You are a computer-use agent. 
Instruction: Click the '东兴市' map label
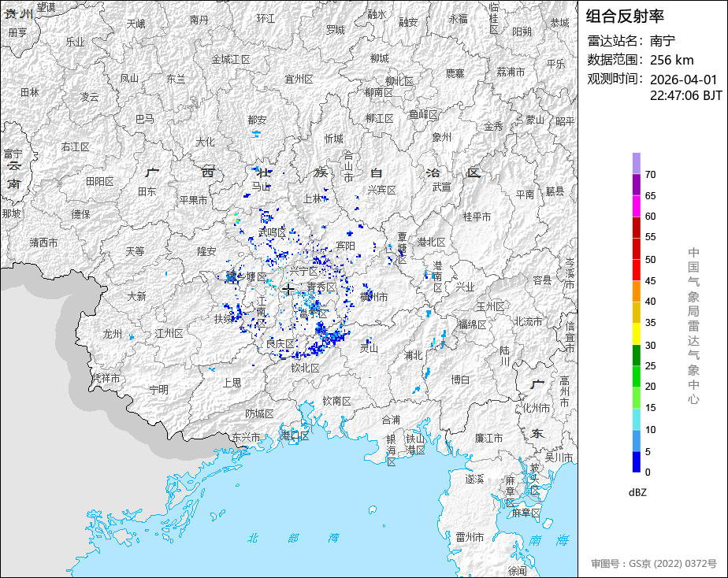[x=246, y=437]
